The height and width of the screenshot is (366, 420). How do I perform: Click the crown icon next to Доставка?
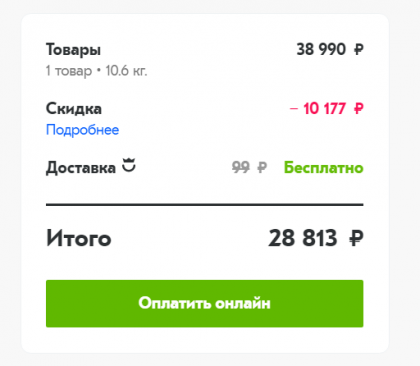pos(129,165)
